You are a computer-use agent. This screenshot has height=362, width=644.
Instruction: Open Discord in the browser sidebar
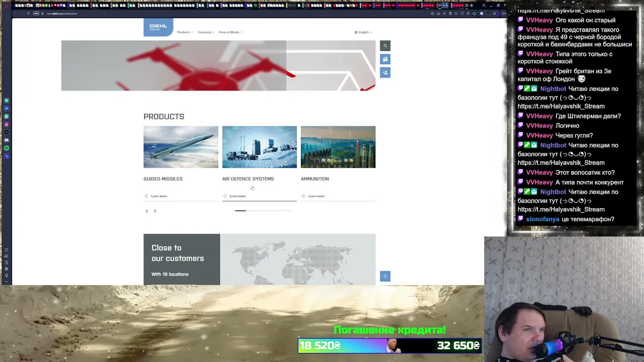coord(7,140)
